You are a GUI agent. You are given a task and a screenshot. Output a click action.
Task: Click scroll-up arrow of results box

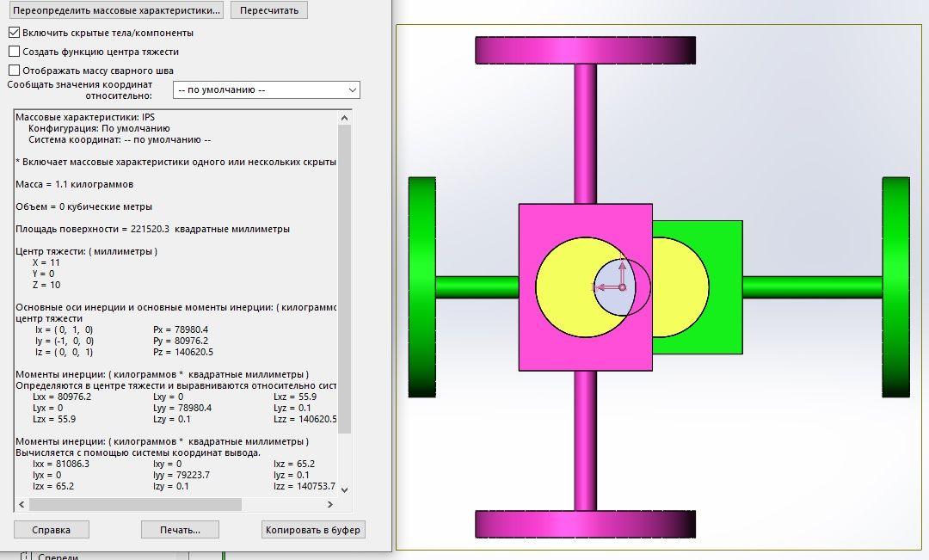point(345,118)
